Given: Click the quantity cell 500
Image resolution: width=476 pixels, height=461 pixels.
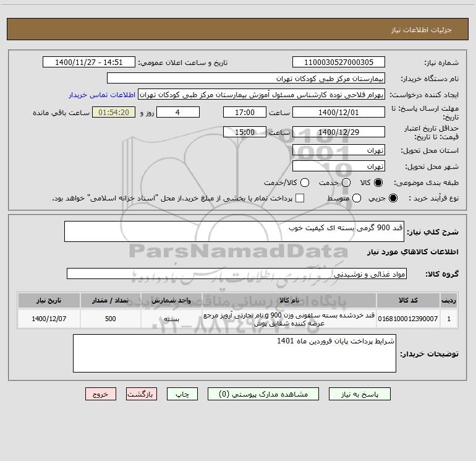Looking at the screenshot, I should 111,319.
